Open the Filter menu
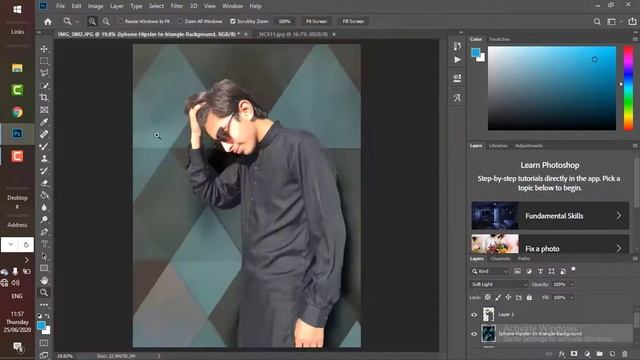This screenshot has width=640, height=360. [177, 6]
